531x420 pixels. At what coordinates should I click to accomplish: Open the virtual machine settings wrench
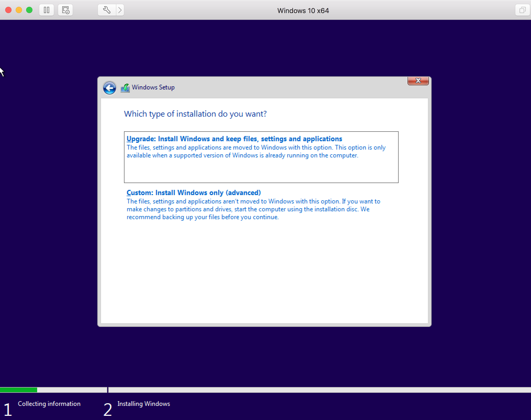107,10
